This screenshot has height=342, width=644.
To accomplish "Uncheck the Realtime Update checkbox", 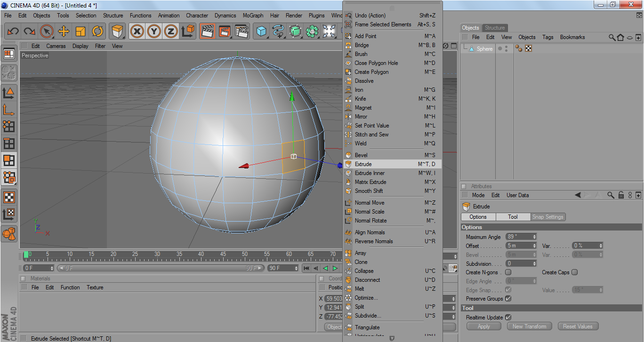I will [508, 318].
